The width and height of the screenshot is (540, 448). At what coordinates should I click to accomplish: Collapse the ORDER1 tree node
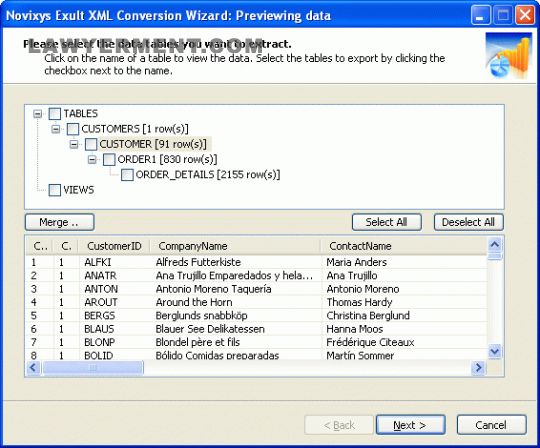click(92, 159)
